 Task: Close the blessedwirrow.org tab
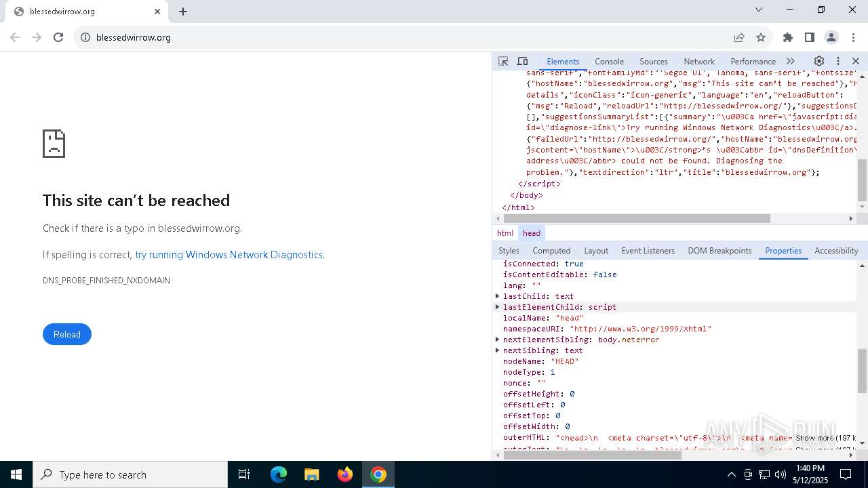click(157, 12)
